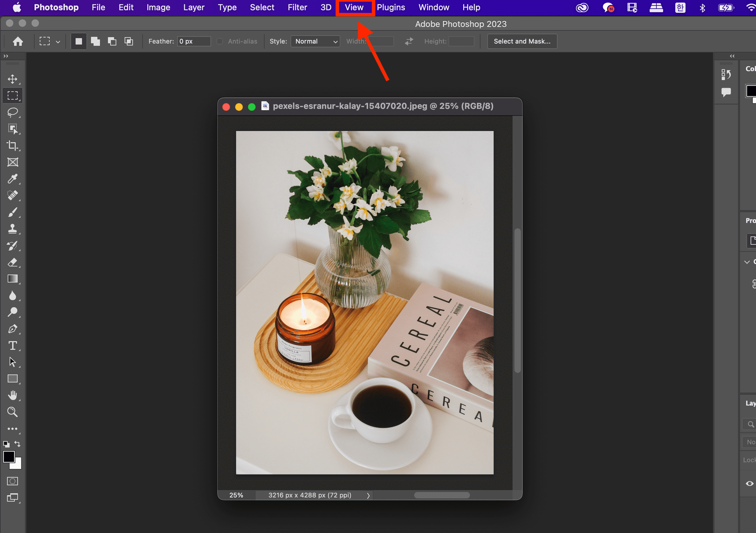This screenshot has height=533, width=756.
Task: Select the Lasso tool
Action: click(12, 112)
